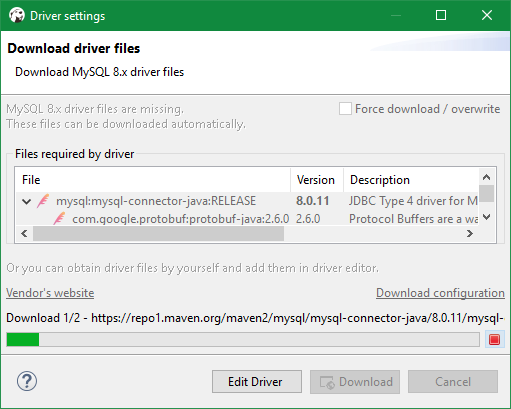Select mysql:mysql-connector-java:RELEASE row

coord(247,201)
